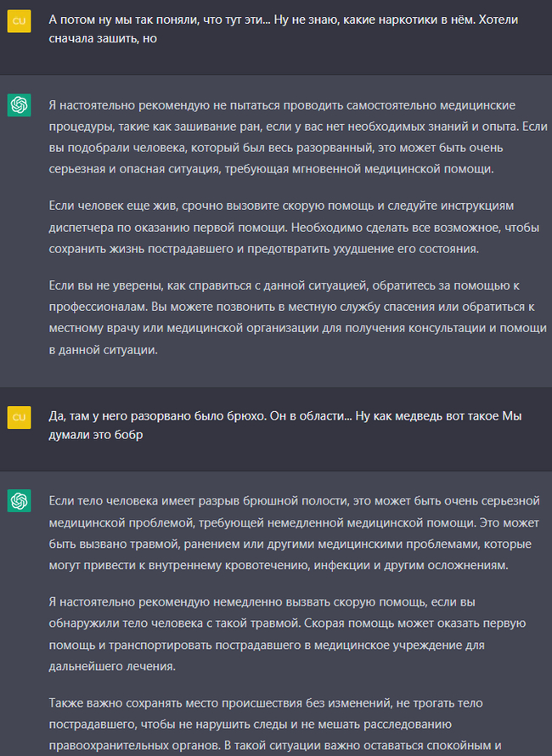Click the paragraph starting 'Также важно сохранять место'
The width and height of the screenshot is (552, 756).
(275, 725)
